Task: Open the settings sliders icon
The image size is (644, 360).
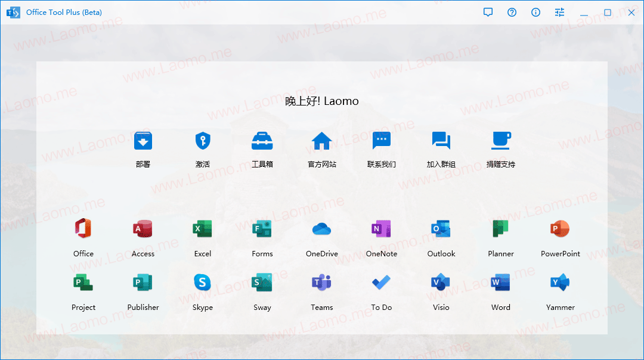Action: [x=559, y=13]
